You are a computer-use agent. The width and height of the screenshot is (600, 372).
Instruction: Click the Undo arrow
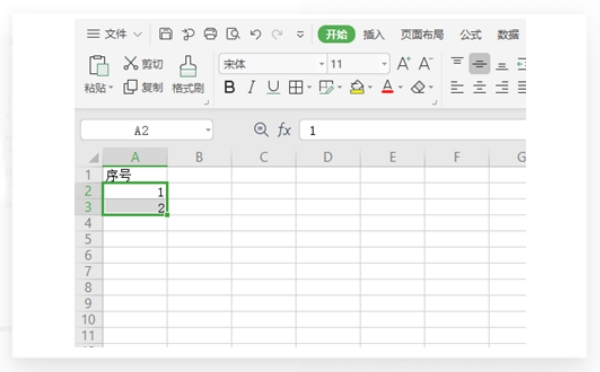point(255,34)
